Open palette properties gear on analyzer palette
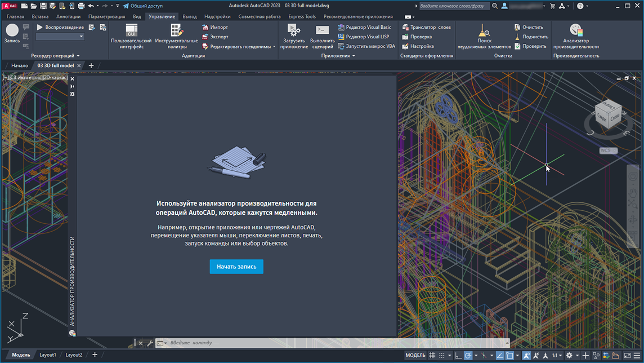 point(72,94)
